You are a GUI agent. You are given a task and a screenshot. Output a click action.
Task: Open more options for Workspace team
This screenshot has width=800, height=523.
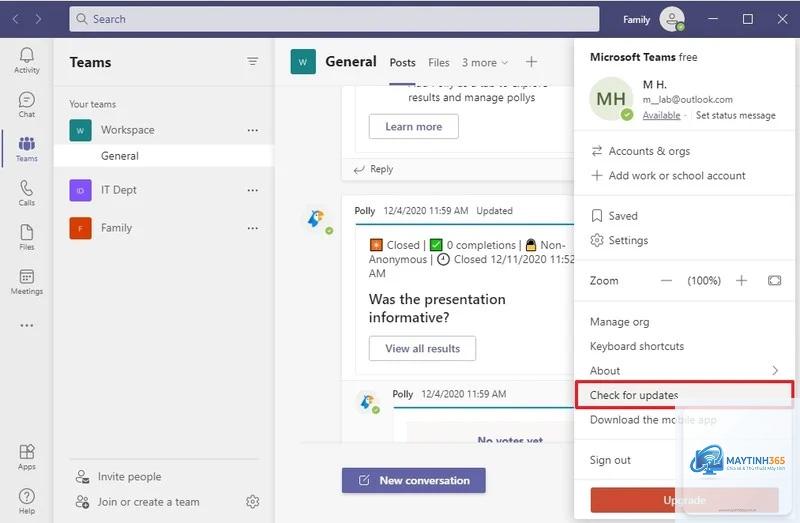click(252, 130)
